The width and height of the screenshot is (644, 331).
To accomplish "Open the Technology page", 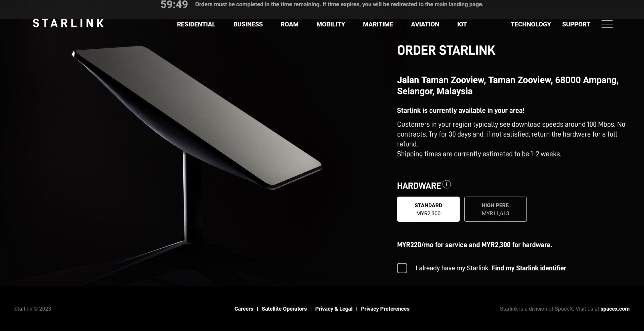I will (531, 24).
